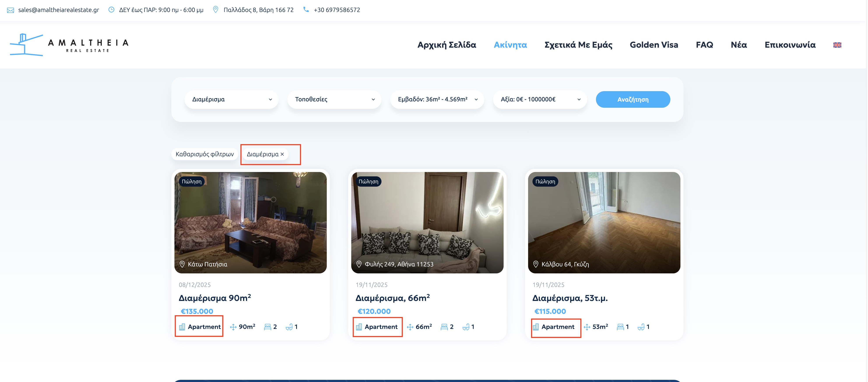
Task: Remove the Διαμέρισμα filter tag
Action: (x=282, y=154)
